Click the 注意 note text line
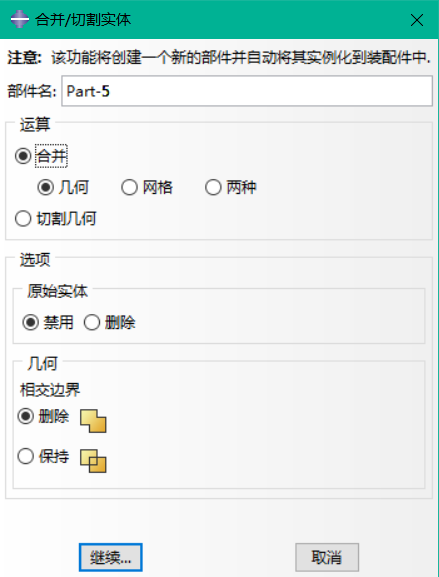This screenshot has width=439, height=577. [219, 58]
